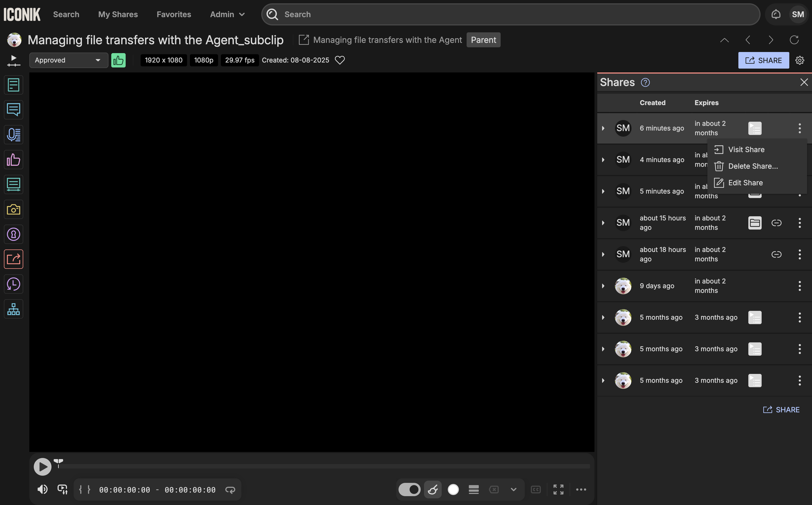Open the history clock panel icon
Image resolution: width=812 pixels, height=505 pixels.
(x=13, y=284)
